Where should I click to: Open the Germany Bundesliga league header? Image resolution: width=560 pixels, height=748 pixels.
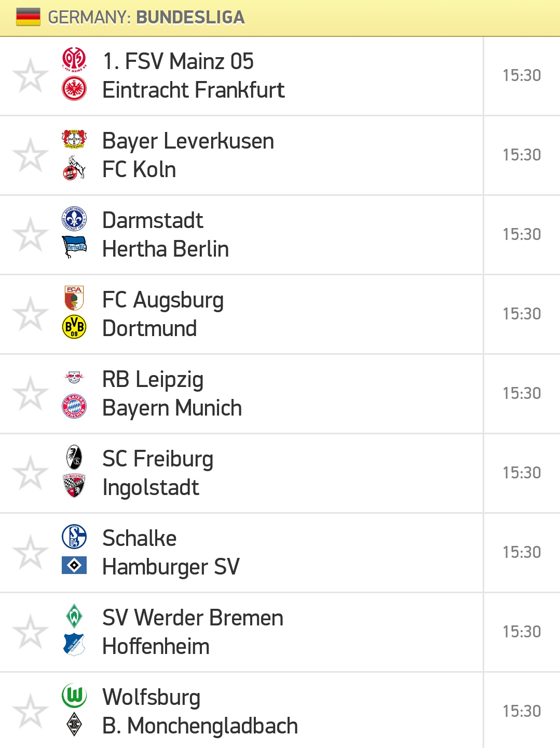[280, 18]
